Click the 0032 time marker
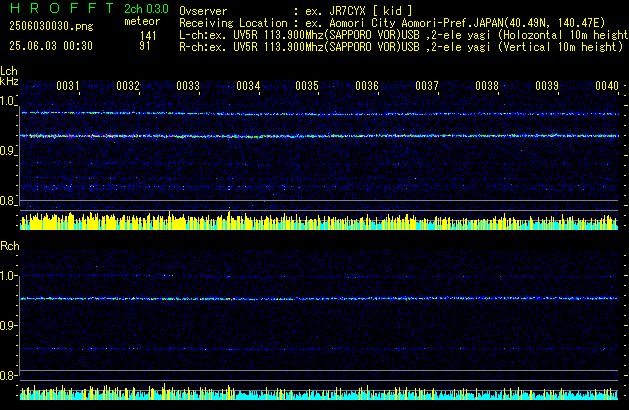This screenshot has height=410, width=629. point(128,86)
